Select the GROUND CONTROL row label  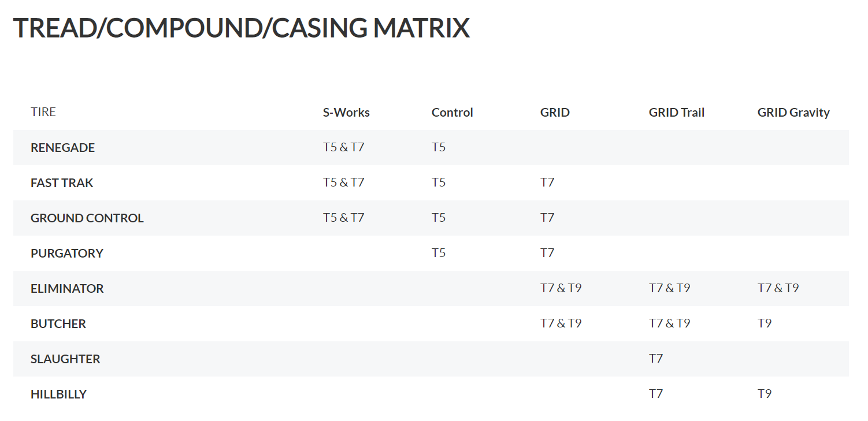[87, 218]
